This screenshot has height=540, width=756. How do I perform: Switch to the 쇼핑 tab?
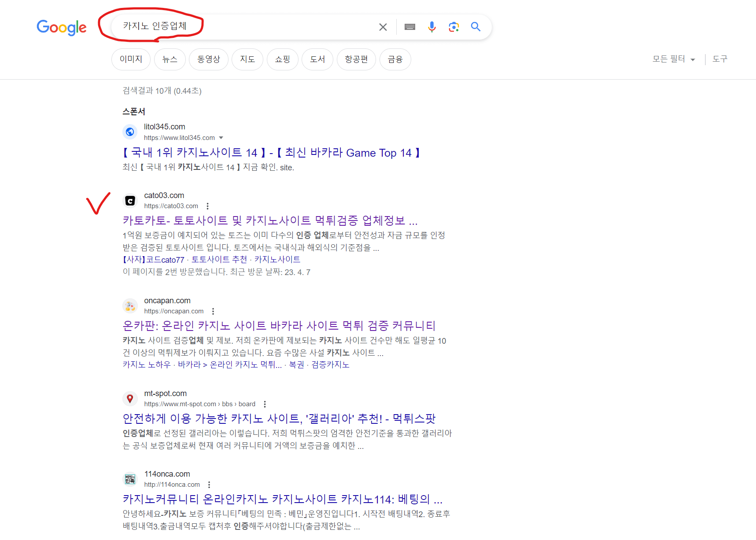click(x=283, y=59)
